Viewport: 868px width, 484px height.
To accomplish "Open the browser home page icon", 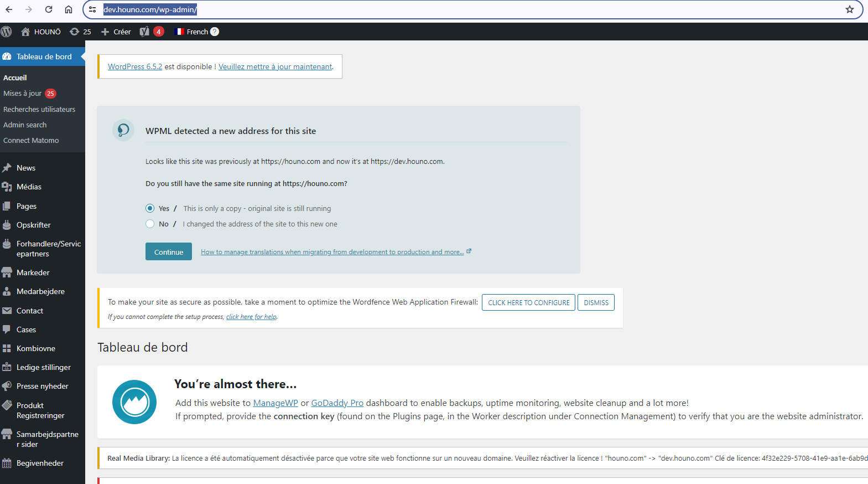I will coord(69,9).
